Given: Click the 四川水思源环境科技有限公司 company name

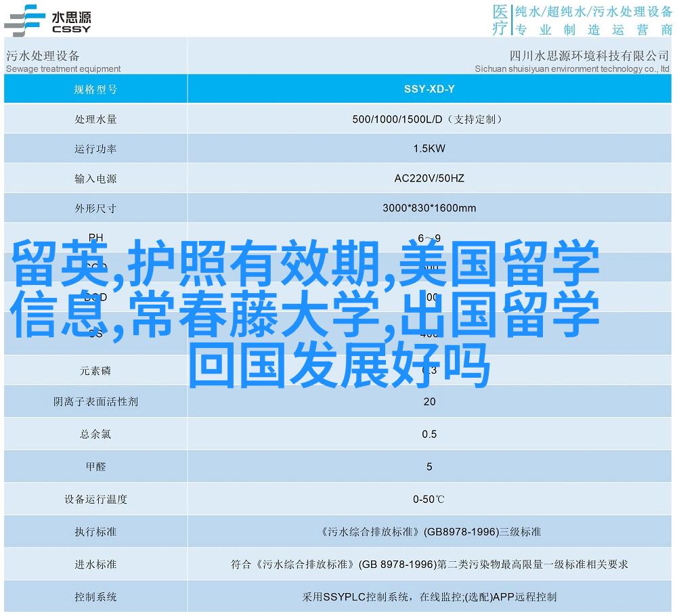Looking at the screenshot, I should [589, 56].
